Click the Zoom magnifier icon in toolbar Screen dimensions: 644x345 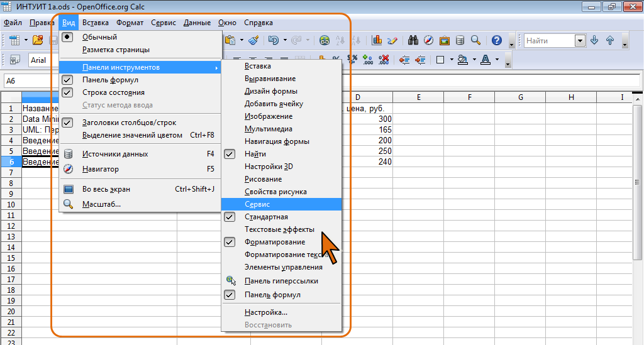tap(475, 40)
